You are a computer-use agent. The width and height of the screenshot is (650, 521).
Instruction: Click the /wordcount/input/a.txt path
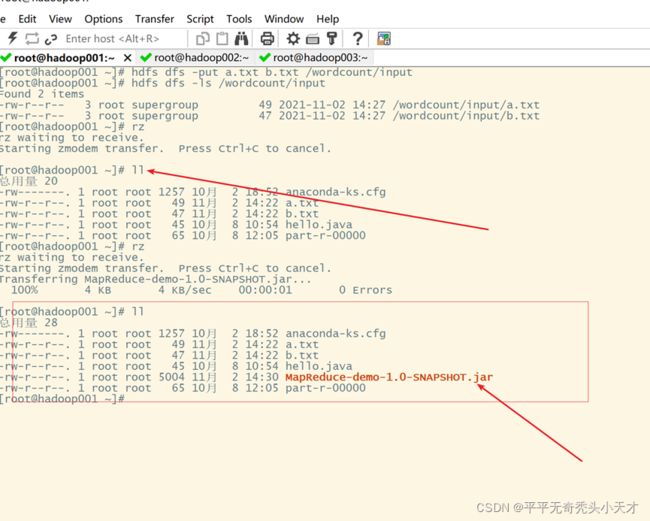coord(466,105)
